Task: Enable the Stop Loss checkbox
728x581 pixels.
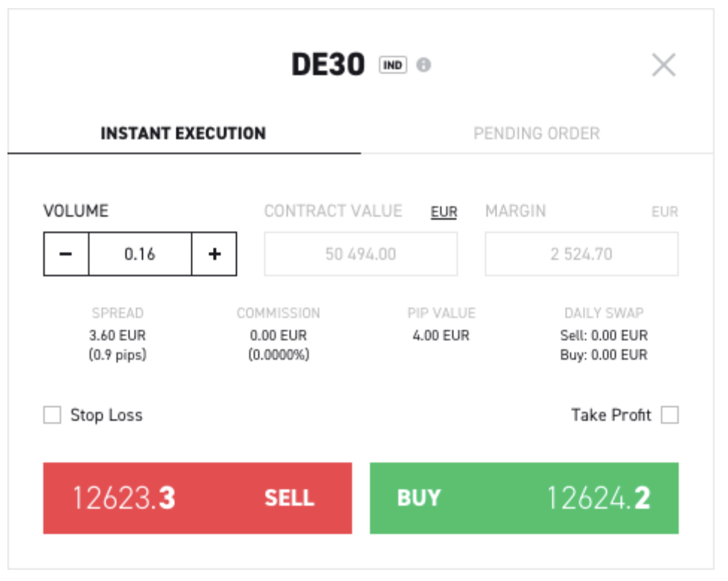Action: pos(52,416)
